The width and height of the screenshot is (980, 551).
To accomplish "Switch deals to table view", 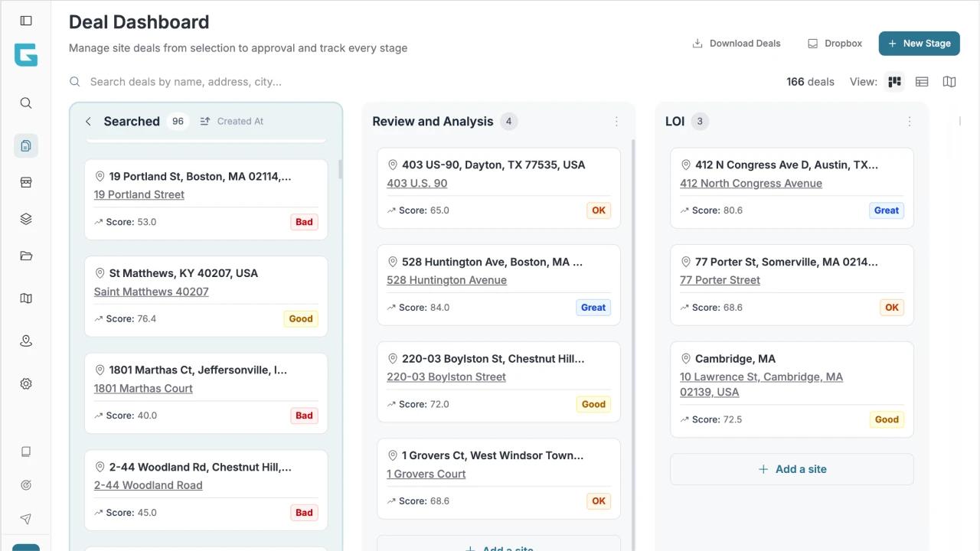I will pyautogui.click(x=922, y=81).
